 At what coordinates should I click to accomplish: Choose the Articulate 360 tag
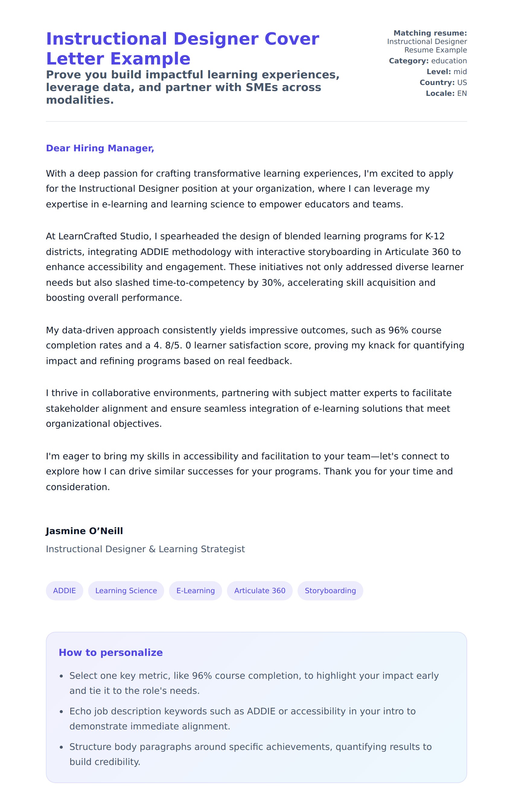pos(260,590)
